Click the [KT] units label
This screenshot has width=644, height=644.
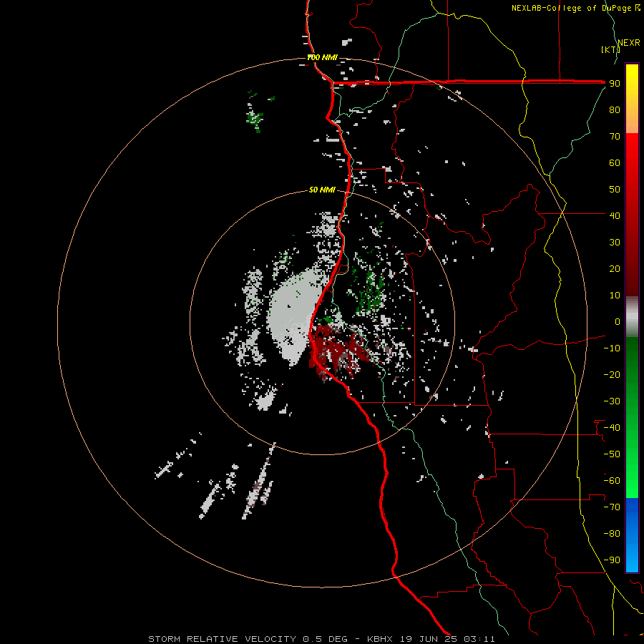(610, 49)
